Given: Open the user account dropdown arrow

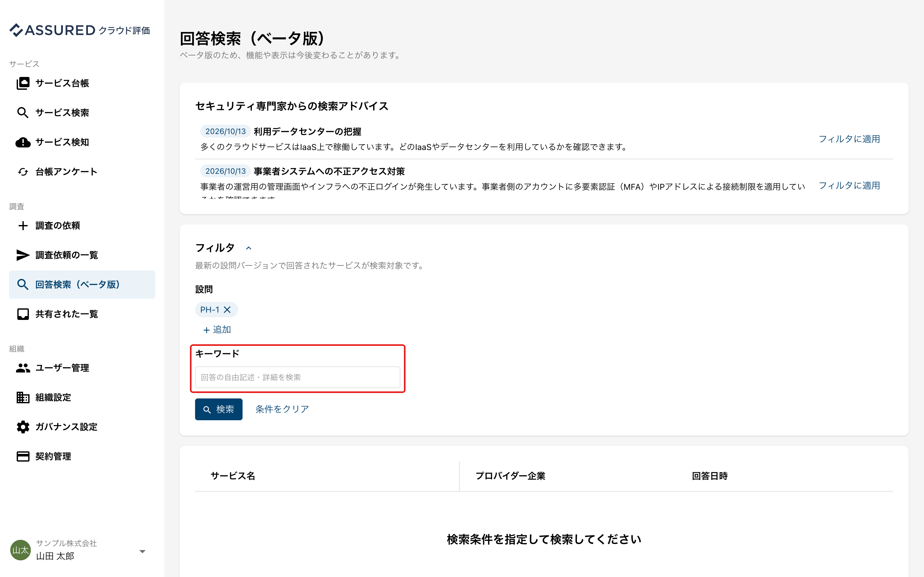Looking at the screenshot, I should pyautogui.click(x=142, y=551).
